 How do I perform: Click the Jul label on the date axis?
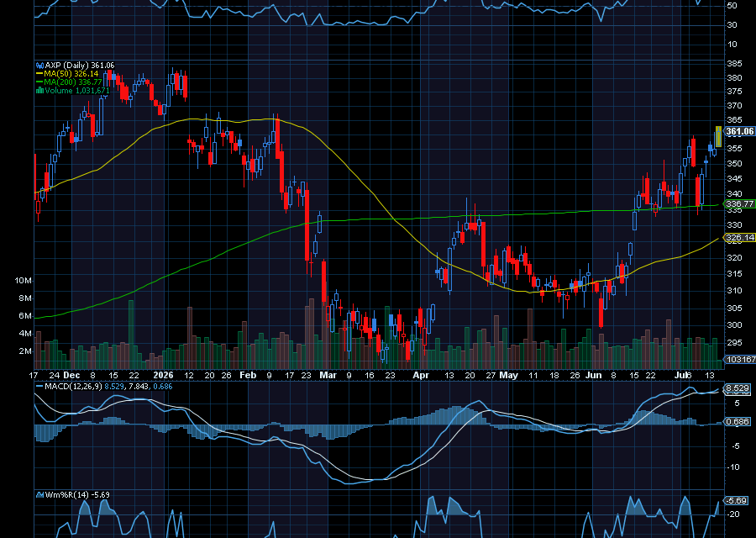[680, 375]
